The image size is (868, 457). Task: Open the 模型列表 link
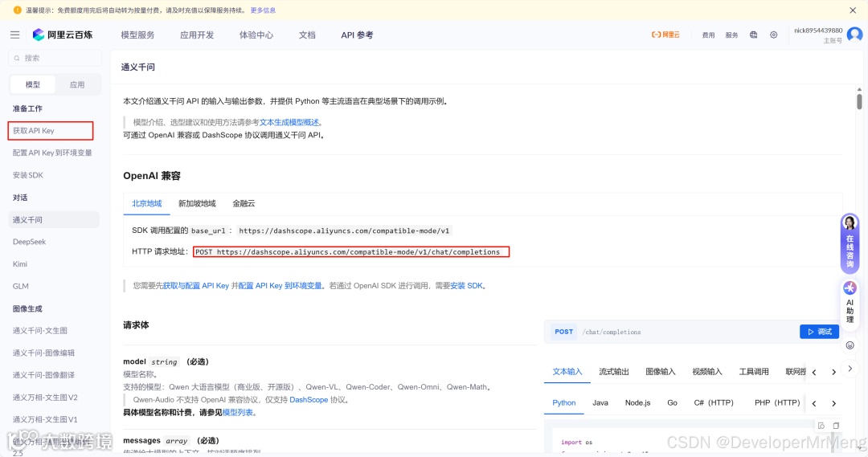click(x=238, y=412)
